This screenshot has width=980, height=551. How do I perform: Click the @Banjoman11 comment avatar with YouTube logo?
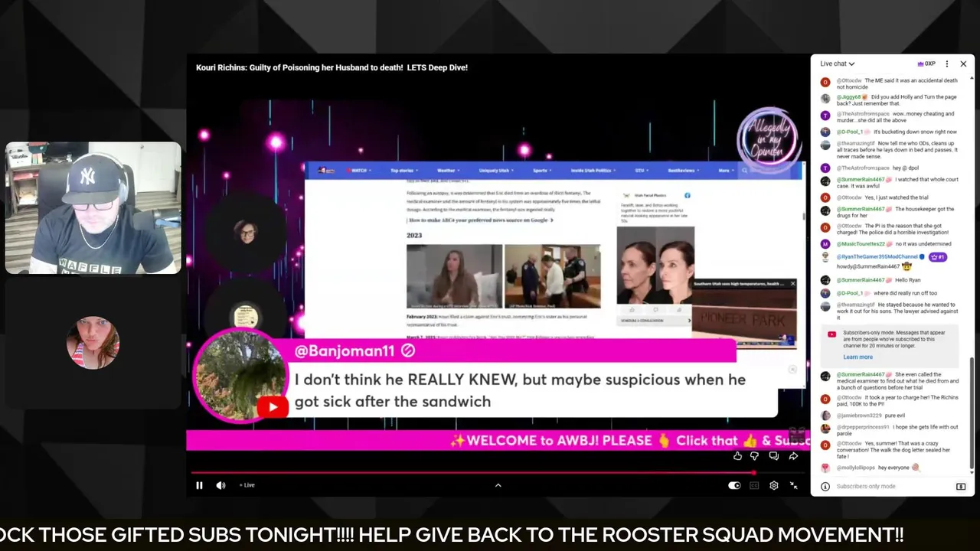point(241,375)
